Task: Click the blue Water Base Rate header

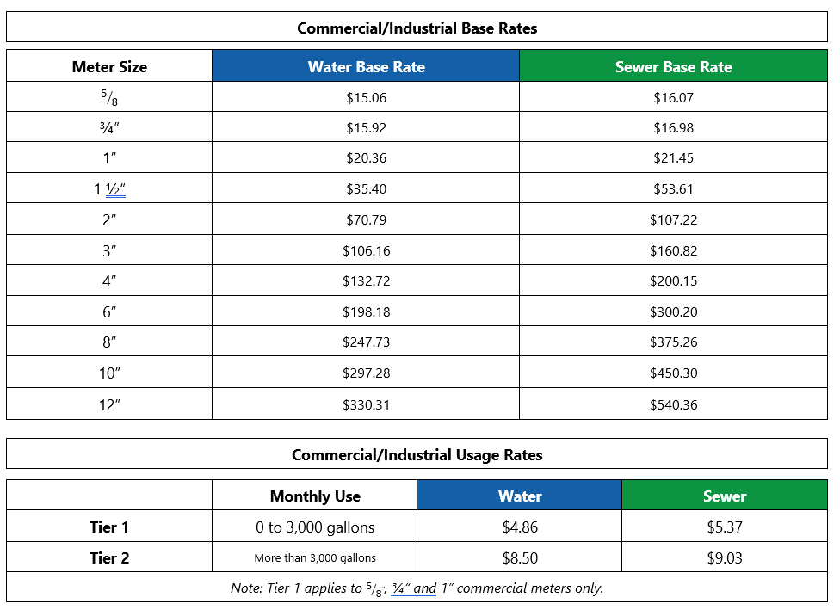Action: (x=366, y=67)
